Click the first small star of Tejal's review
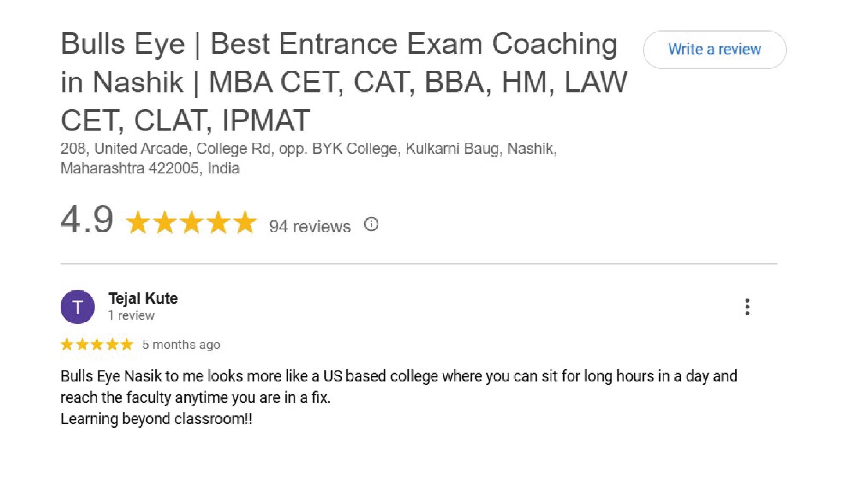 click(67, 344)
